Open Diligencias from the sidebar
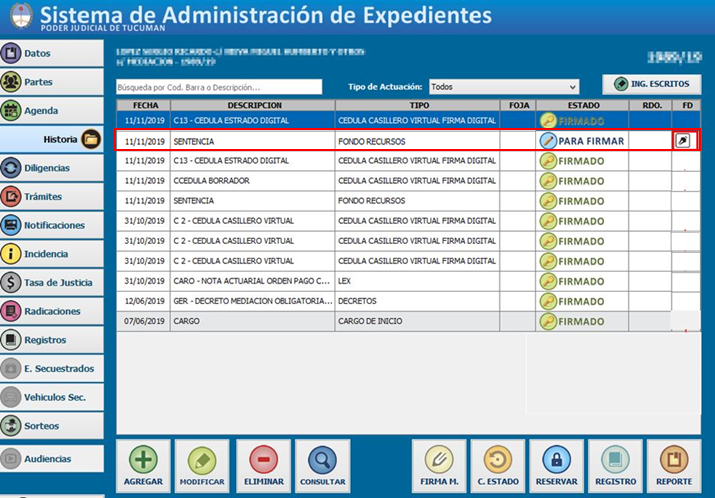Screen dimensions: 715x498 tap(52, 168)
